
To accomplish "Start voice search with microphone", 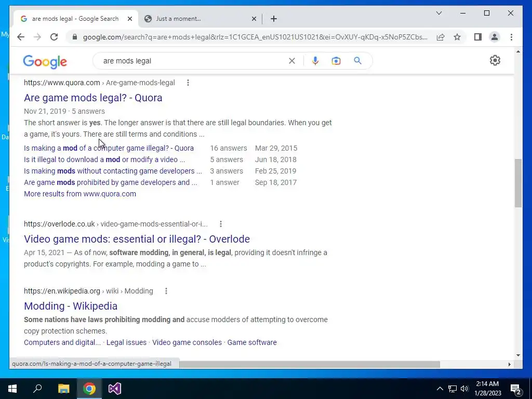I will (x=315, y=61).
